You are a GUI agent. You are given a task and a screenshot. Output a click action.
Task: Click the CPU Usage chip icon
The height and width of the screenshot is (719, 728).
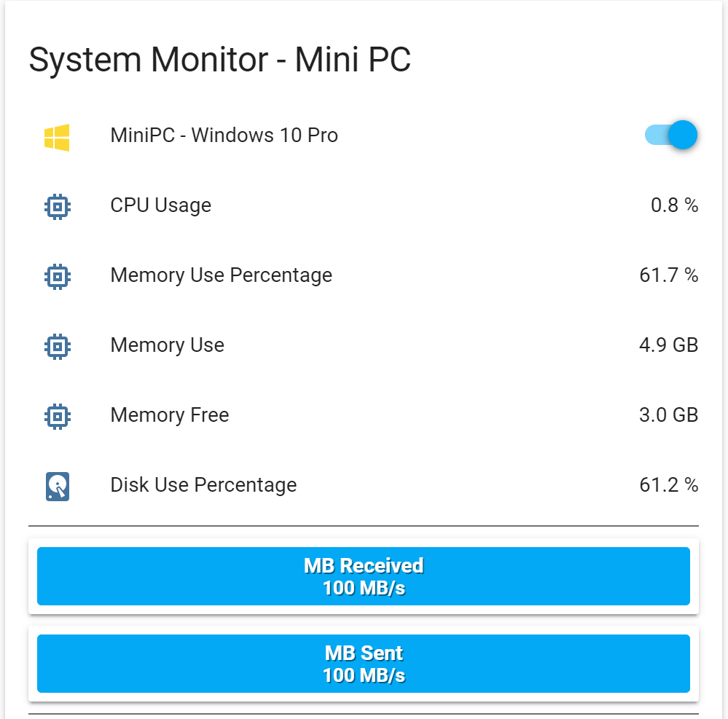tap(57, 206)
